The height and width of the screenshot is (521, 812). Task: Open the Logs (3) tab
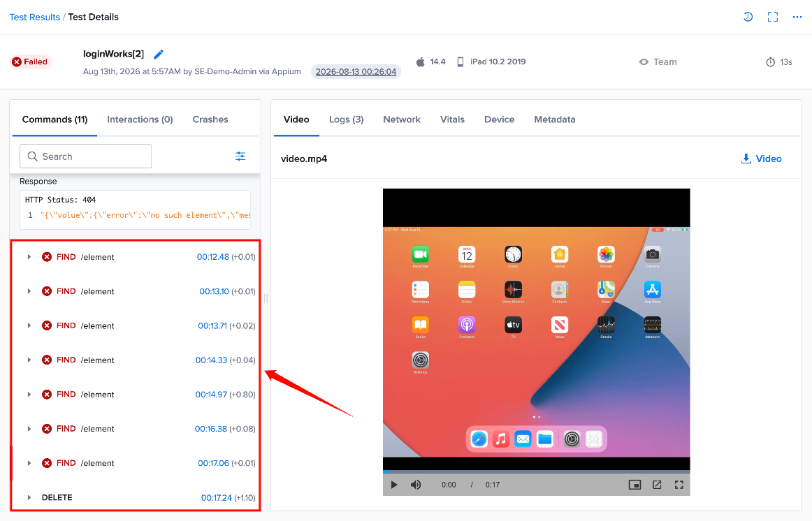(347, 119)
